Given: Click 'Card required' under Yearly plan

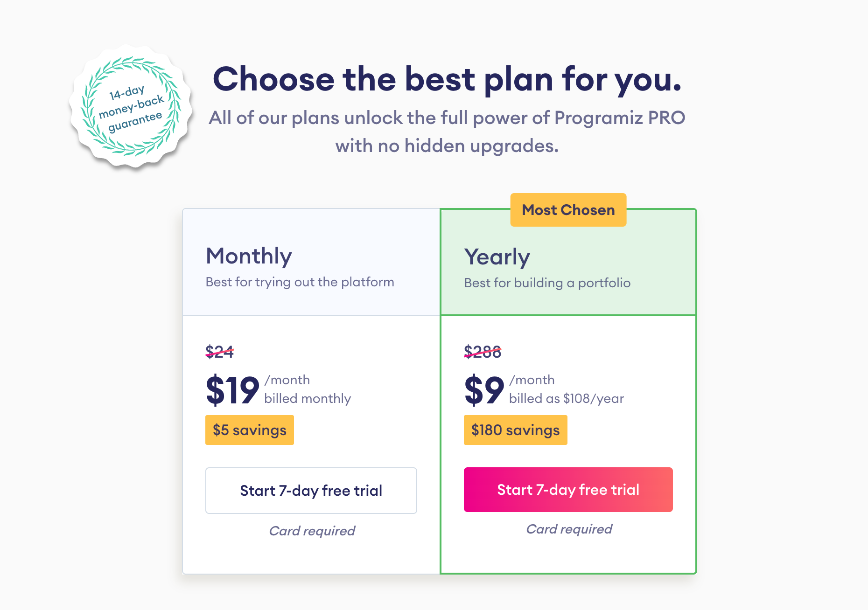Looking at the screenshot, I should pos(568,529).
